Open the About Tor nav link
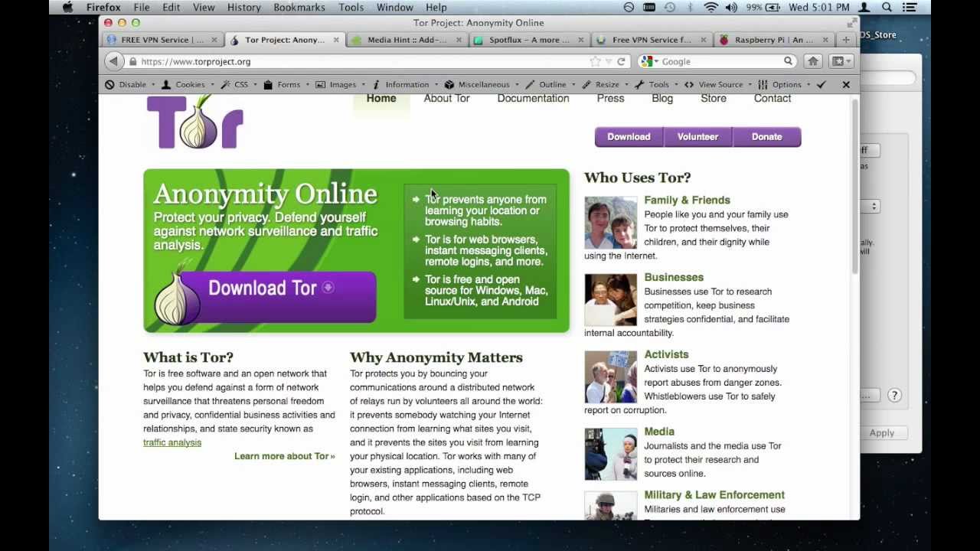The height and width of the screenshot is (551, 980). [x=446, y=99]
